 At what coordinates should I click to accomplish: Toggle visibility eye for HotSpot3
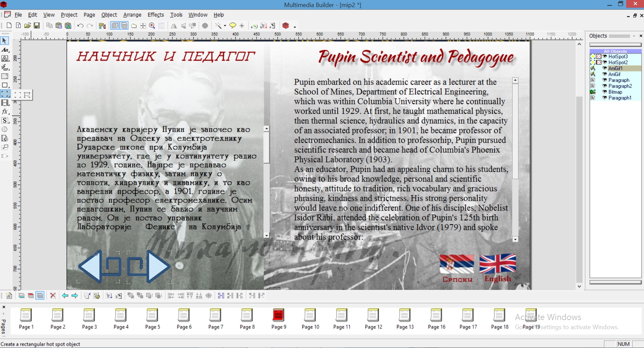[x=605, y=57]
